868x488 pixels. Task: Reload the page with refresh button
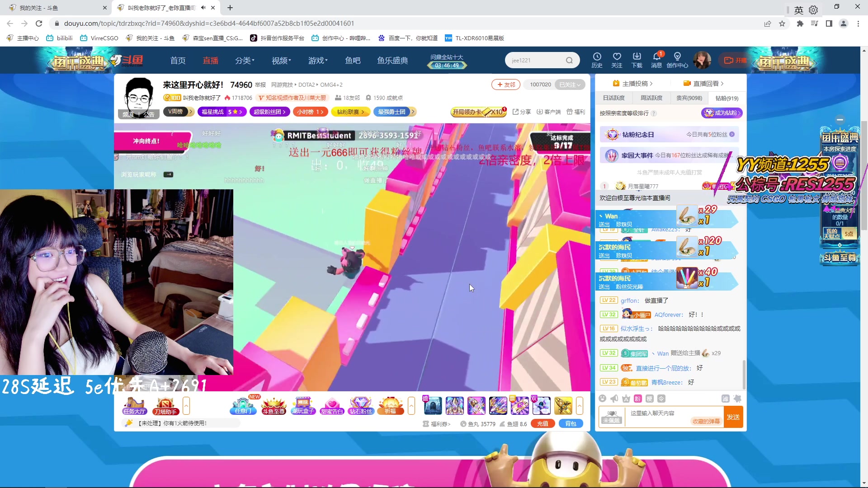point(39,23)
